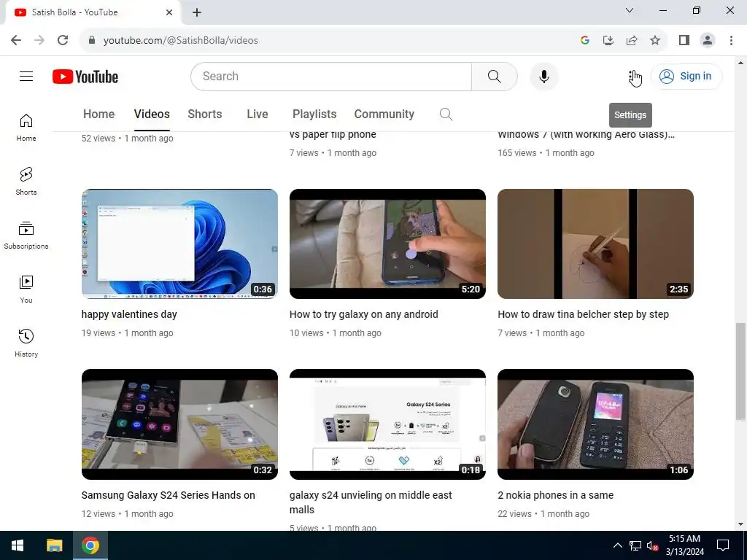Open 2 nokia phones video thumbnail
Viewport: 747px width, 560px height.
(595, 424)
